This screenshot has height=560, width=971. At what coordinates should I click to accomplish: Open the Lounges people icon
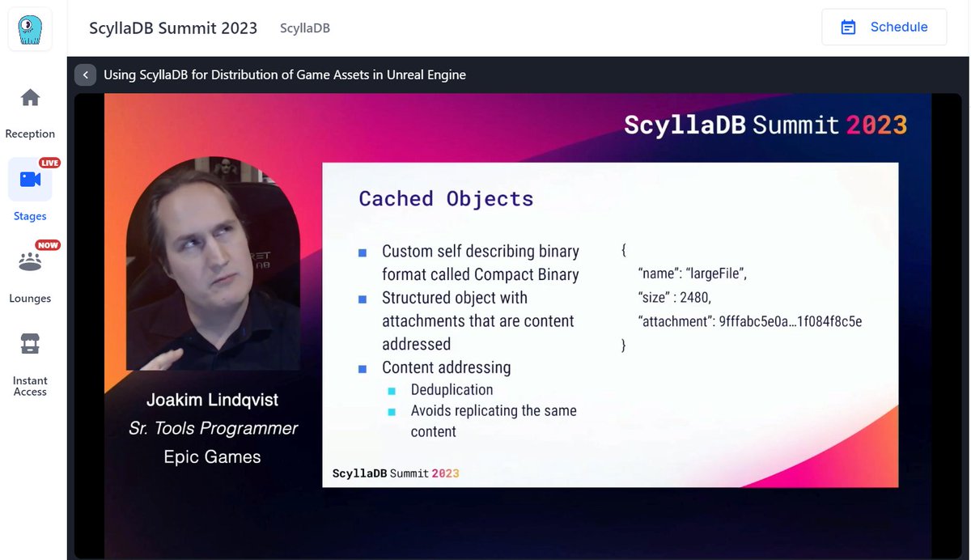pos(30,261)
